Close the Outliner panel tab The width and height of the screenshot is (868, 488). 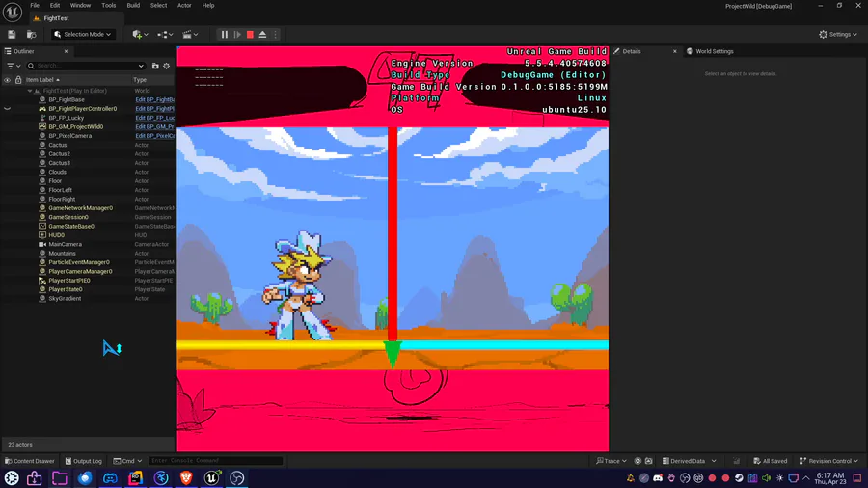(x=66, y=51)
